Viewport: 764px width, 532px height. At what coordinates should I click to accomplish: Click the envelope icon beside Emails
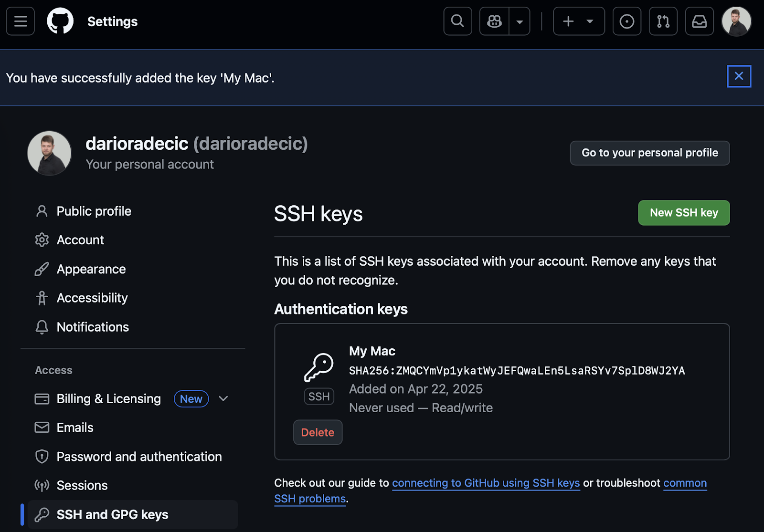click(x=42, y=428)
